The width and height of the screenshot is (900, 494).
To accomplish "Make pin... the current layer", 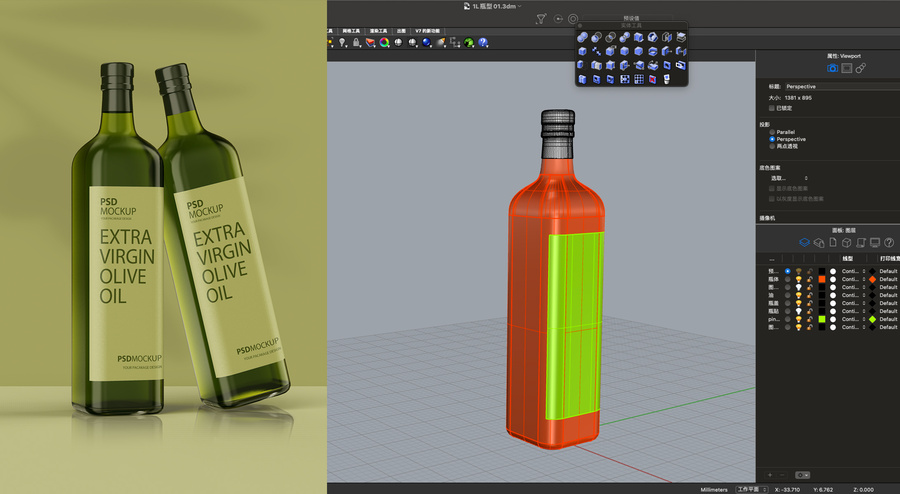I will 788,319.
